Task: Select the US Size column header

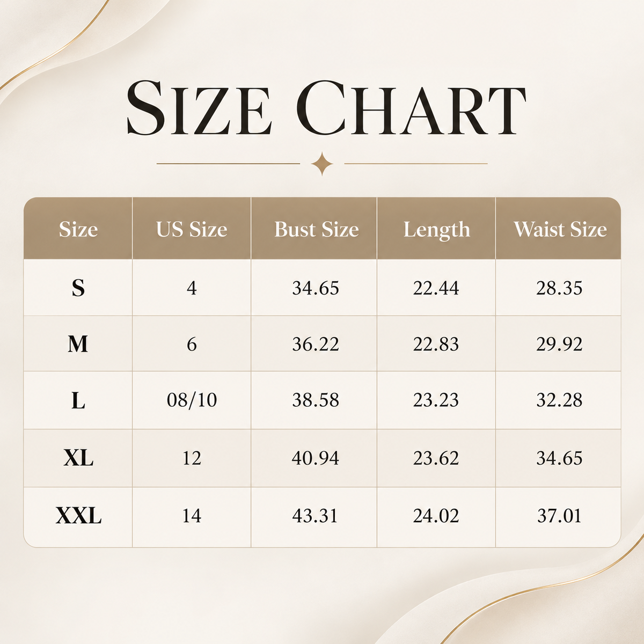Action: click(x=192, y=229)
